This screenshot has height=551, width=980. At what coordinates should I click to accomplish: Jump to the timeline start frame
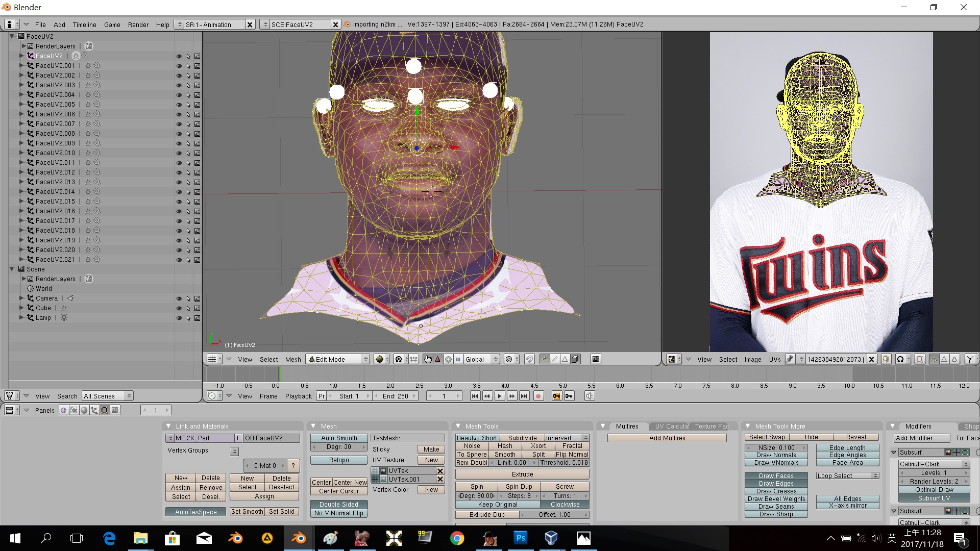click(x=475, y=396)
